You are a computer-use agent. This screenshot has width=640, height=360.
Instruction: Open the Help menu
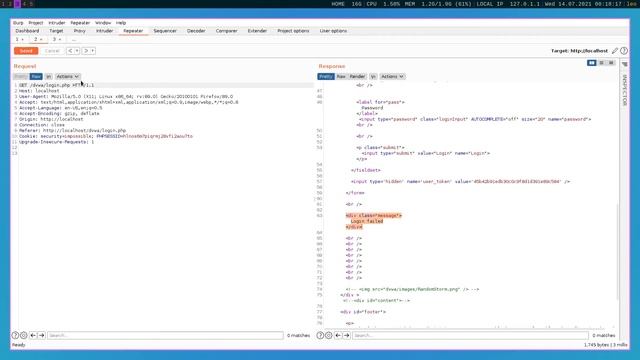tap(121, 23)
